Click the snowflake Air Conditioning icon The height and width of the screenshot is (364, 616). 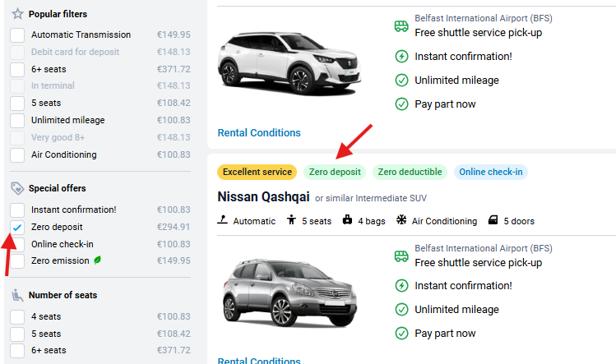[x=401, y=219]
